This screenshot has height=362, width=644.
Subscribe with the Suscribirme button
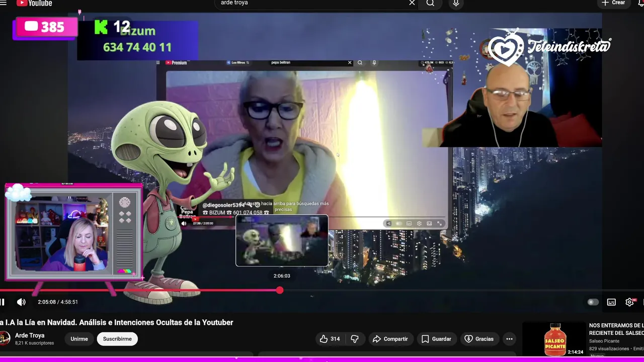coord(117,339)
